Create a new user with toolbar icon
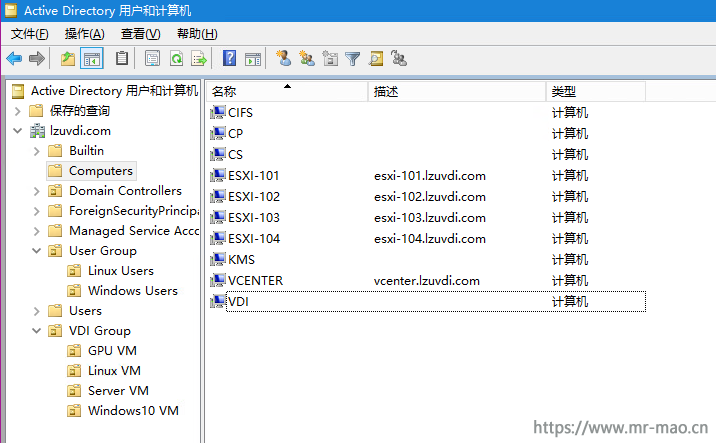The height and width of the screenshot is (443, 716). (284, 58)
